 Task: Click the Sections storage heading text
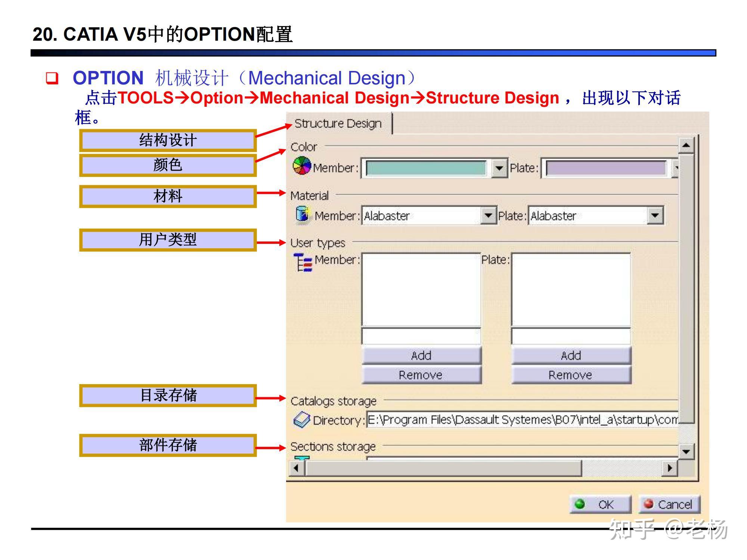(x=333, y=447)
